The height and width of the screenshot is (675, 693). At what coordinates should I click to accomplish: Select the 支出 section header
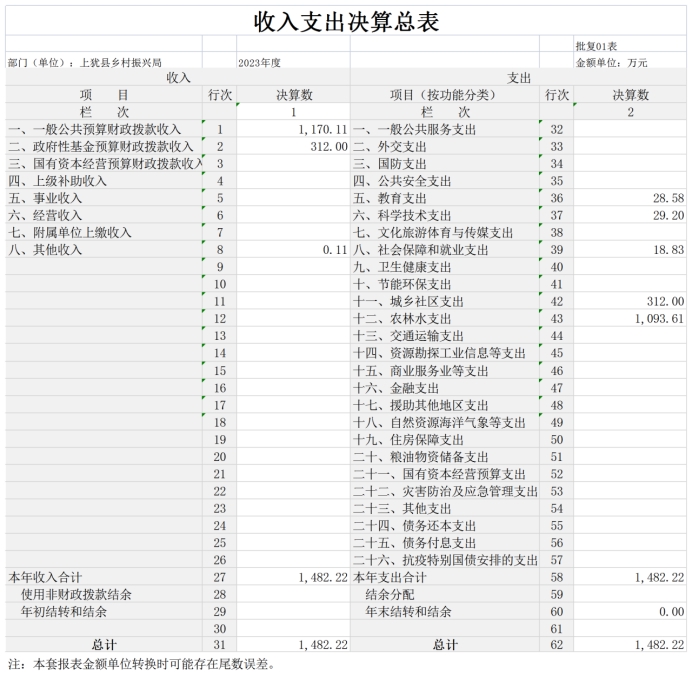tap(519, 78)
